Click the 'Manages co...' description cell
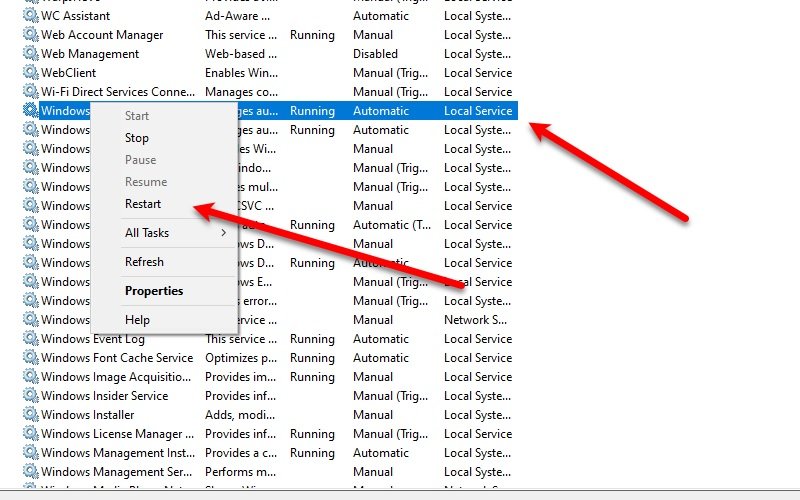The image size is (800, 500). coord(241,92)
